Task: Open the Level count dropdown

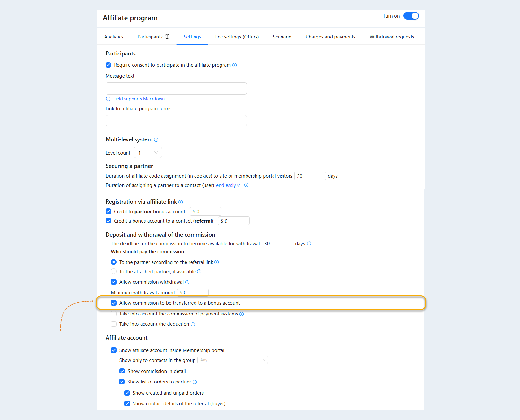Action: coord(148,153)
